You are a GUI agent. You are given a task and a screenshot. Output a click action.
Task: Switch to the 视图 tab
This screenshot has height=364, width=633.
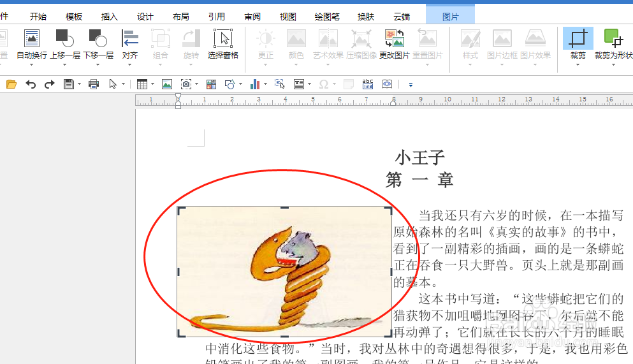[288, 17]
